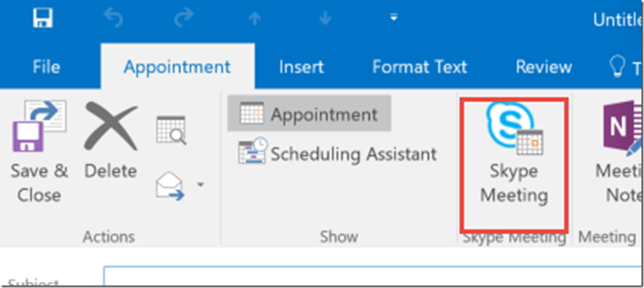644x288 pixels.
Task: Go to next item with down arrow
Action: point(325,19)
